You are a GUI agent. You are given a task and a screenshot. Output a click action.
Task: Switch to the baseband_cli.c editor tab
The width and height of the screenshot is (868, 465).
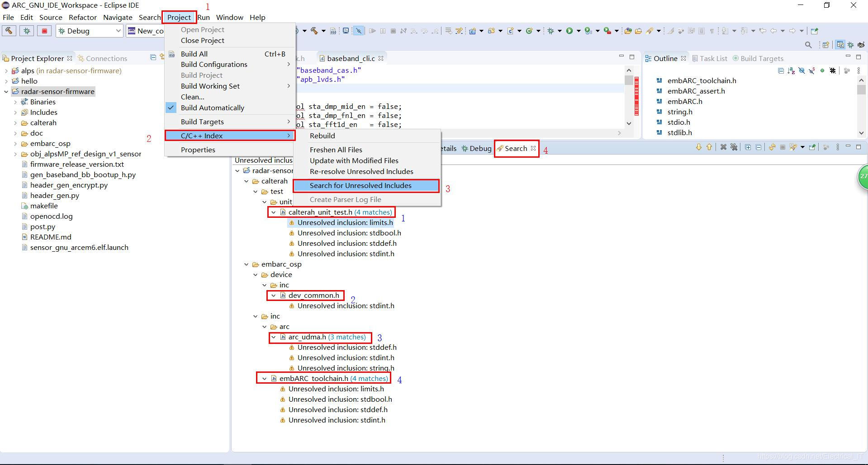[351, 58]
